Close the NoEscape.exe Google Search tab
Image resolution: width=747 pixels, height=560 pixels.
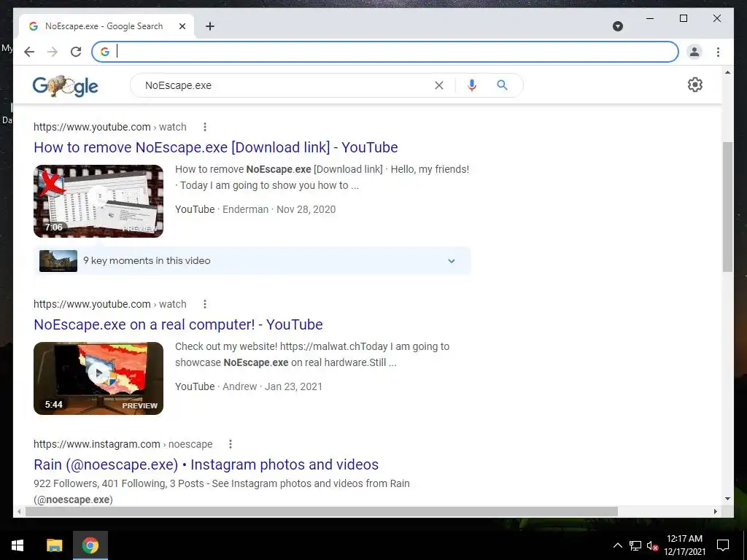click(x=182, y=26)
